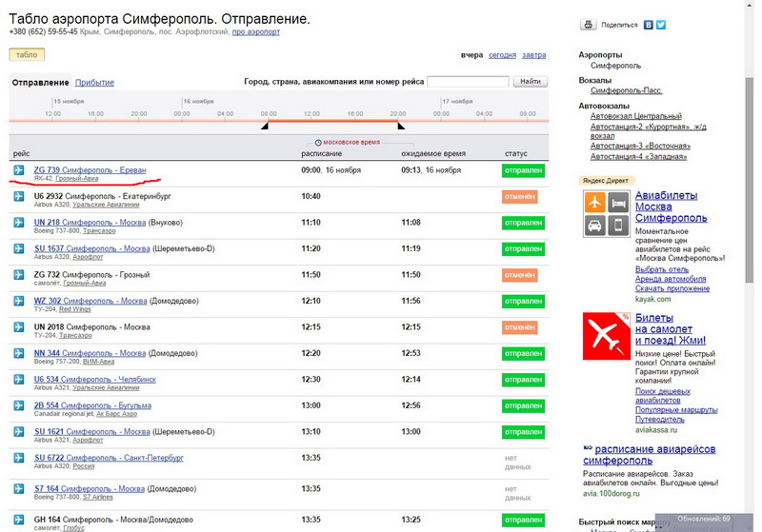Click right handle of timeline range
Viewport: 762px width, 532px height.
(x=401, y=127)
